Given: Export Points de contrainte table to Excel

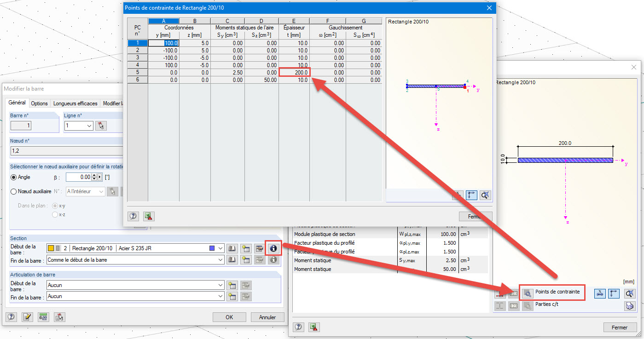Looking at the screenshot, I should click(x=149, y=216).
